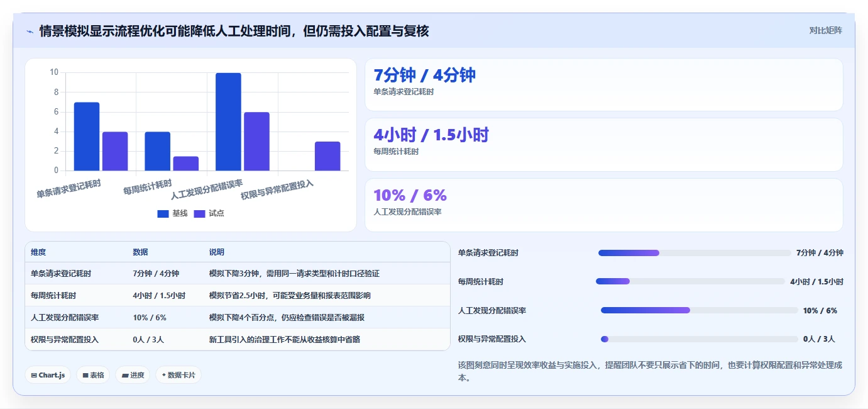Image resolution: width=868 pixels, height=409 pixels.
Task: Click the large card value 4小时 / 1.5小时
Action: (431, 135)
